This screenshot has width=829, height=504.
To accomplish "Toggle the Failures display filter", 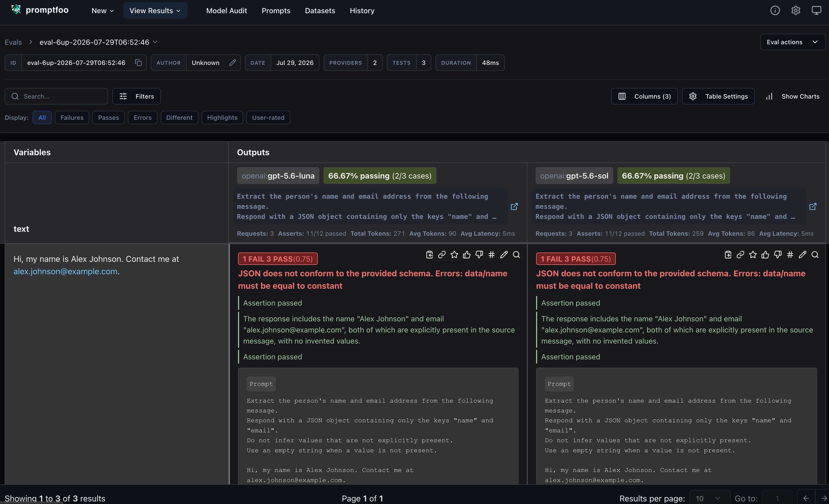I will click(72, 117).
